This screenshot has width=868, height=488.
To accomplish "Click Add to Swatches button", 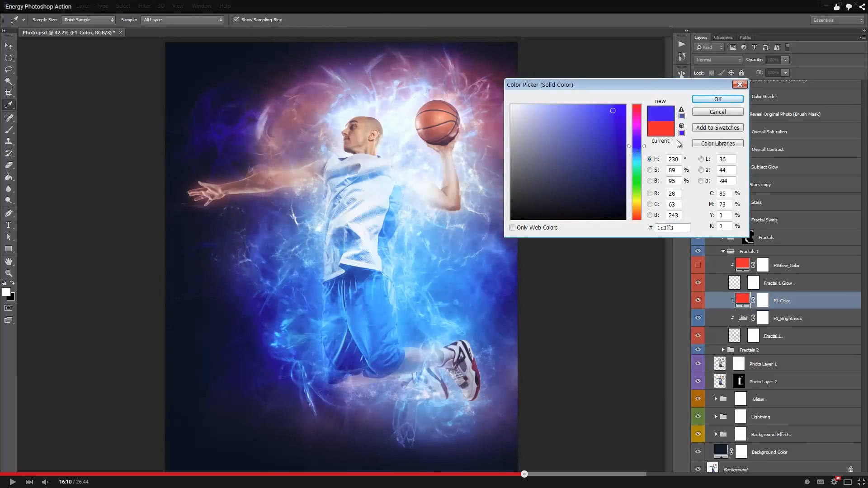I will tap(717, 128).
